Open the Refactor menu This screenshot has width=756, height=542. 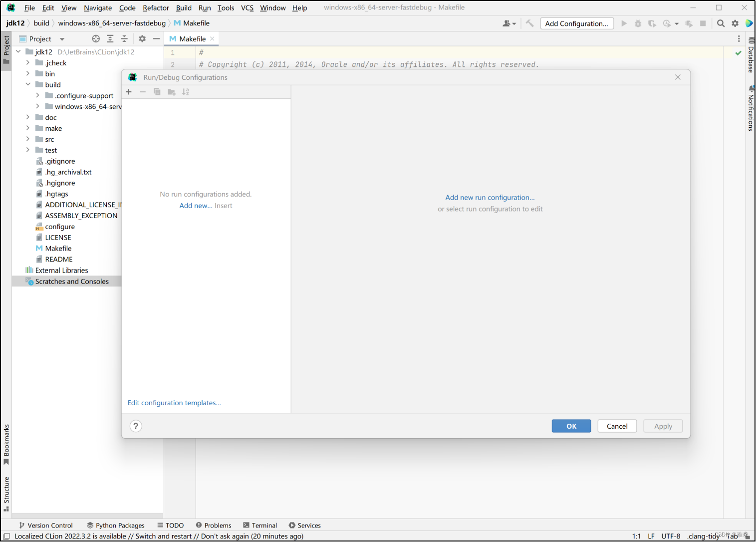click(156, 8)
